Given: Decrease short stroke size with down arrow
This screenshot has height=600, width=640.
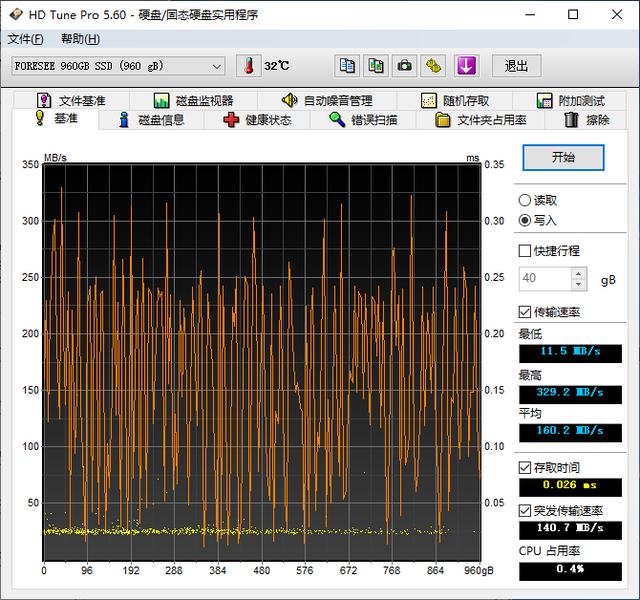Looking at the screenshot, I should pyautogui.click(x=579, y=284).
